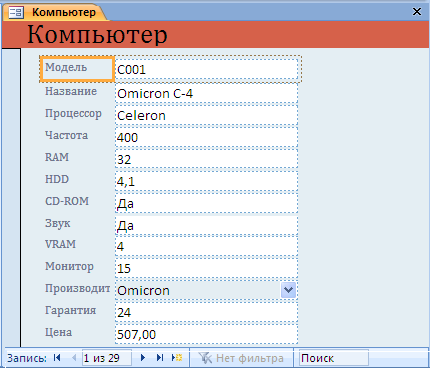
Task: Click the Цена label
Action: click(x=58, y=332)
